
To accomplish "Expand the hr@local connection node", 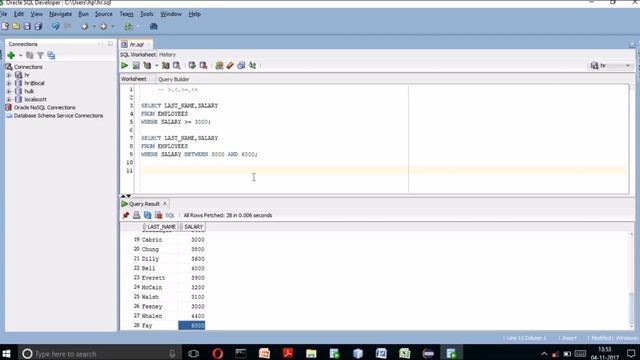I will click(x=9, y=83).
